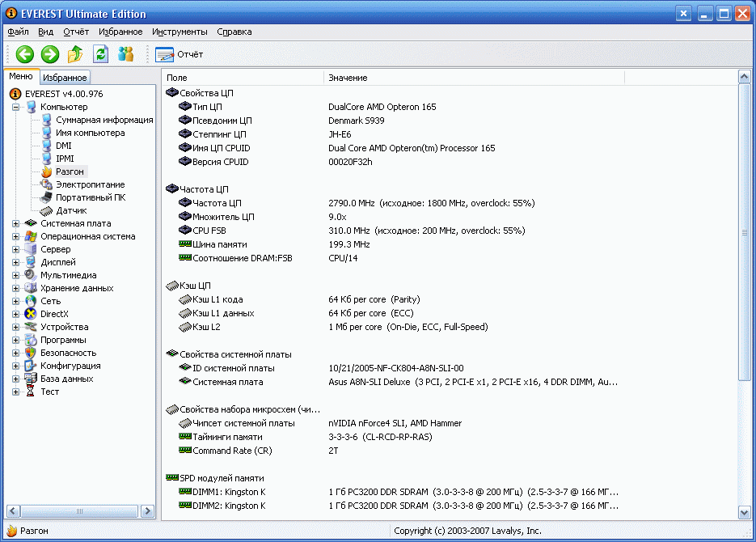Expand the Операционная система node
The height and width of the screenshot is (542, 756).
(16, 237)
